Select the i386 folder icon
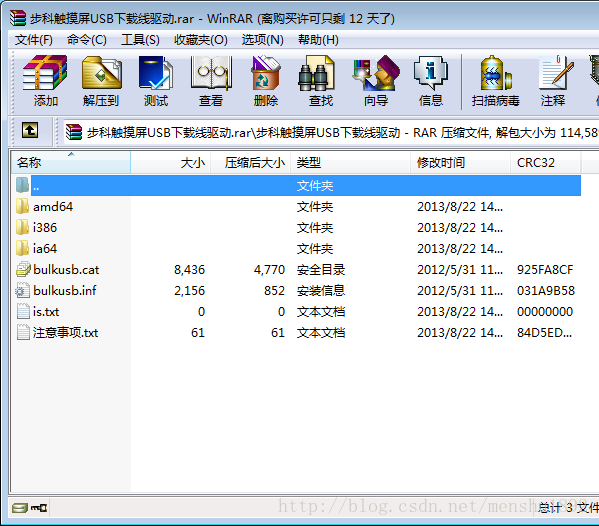The height and width of the screenshot is (526, 599). pos(23,227)
